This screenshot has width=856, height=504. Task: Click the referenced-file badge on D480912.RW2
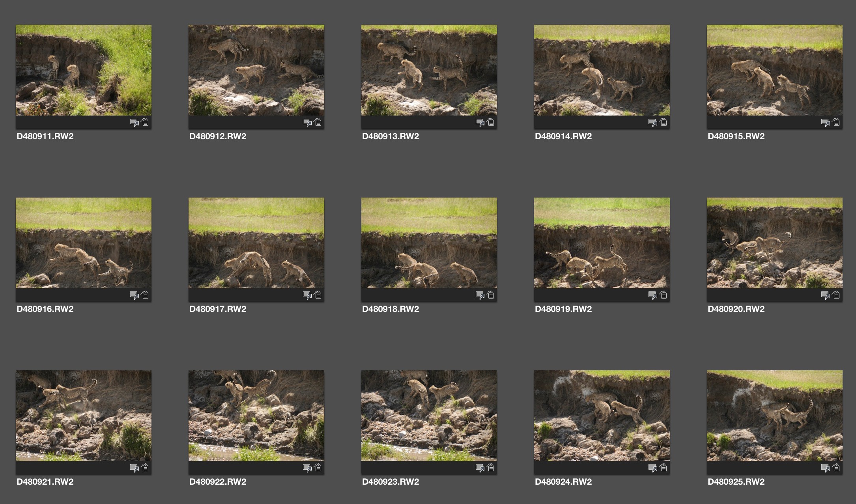307,123
